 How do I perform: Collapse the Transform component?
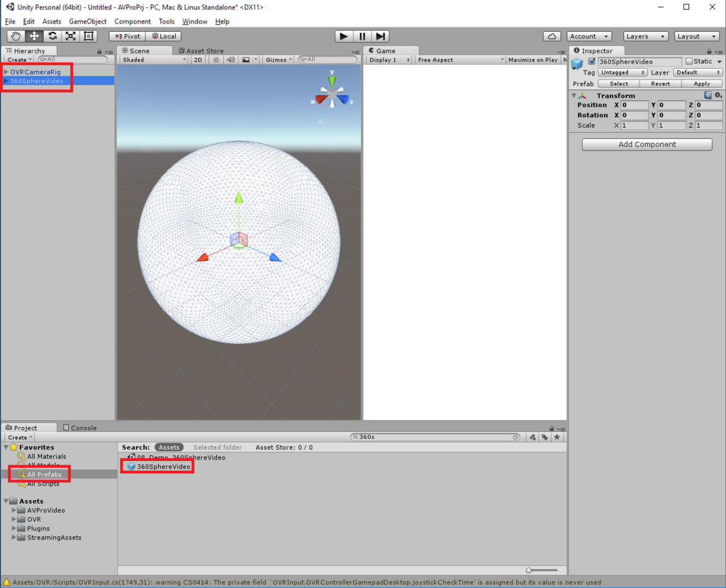click(x=574, y=96)
